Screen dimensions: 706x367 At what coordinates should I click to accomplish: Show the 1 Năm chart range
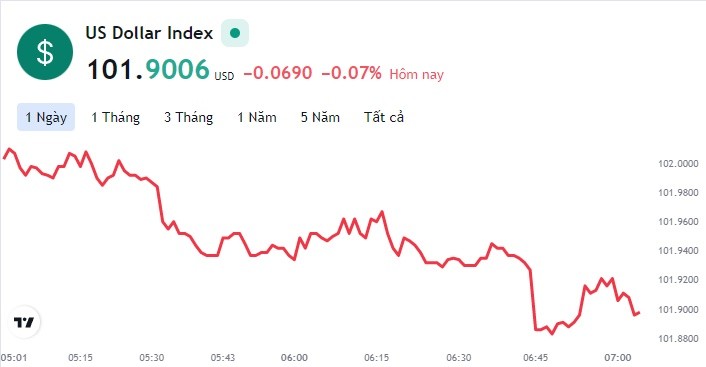tap(257, 117)
